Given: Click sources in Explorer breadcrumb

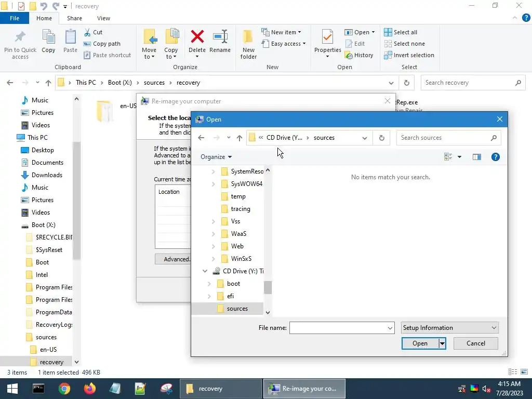Looking at the screenshot, I should [x=154, y=83].
